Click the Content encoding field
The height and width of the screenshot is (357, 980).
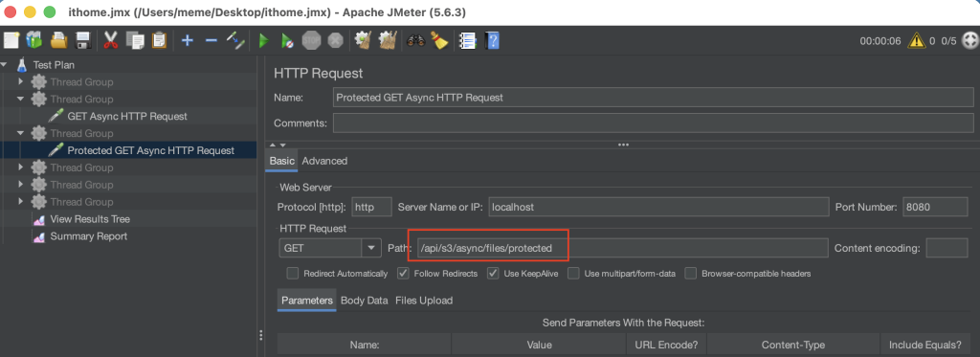click(x=947, y=248)
